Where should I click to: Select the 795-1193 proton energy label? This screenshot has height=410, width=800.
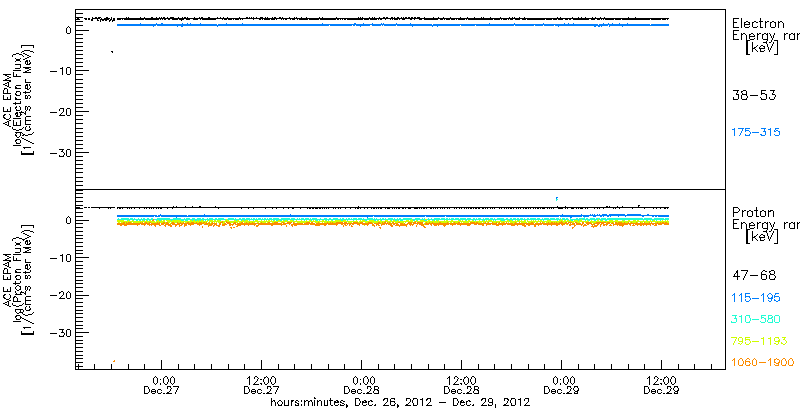click(759, 341)
